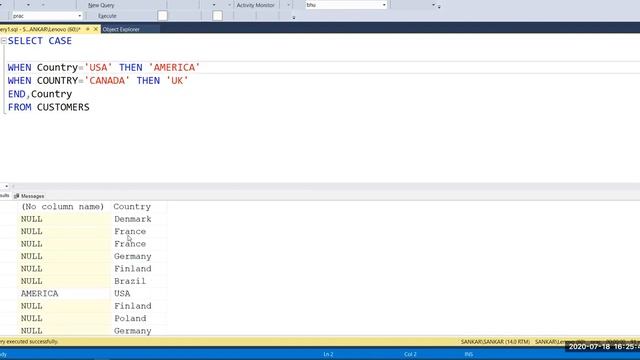Click the 'USA' string literal in query editor
Screen dimensions: 640x360
point(98,67)
